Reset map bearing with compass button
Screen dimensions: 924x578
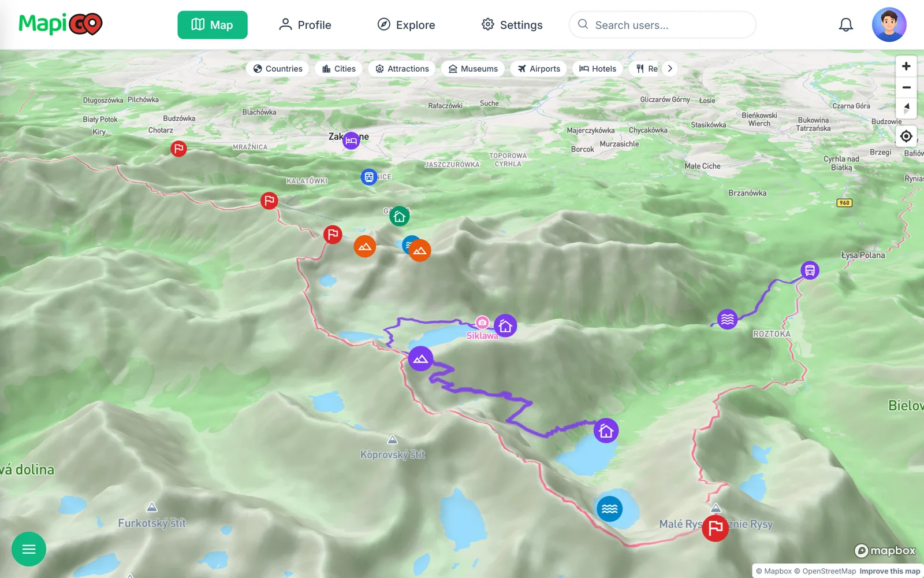pos(906,109)
